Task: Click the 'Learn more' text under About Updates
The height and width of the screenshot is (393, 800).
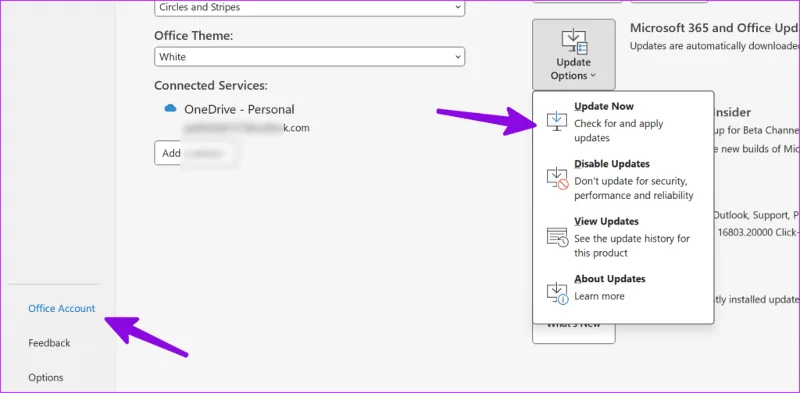Action: pyautogui.click(x=599, y=296)
